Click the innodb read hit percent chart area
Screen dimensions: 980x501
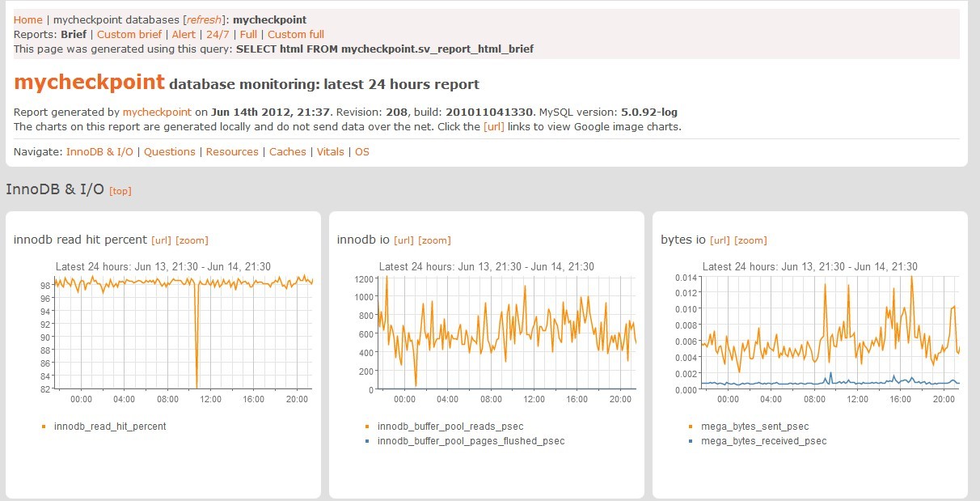(x=184, y=333)
